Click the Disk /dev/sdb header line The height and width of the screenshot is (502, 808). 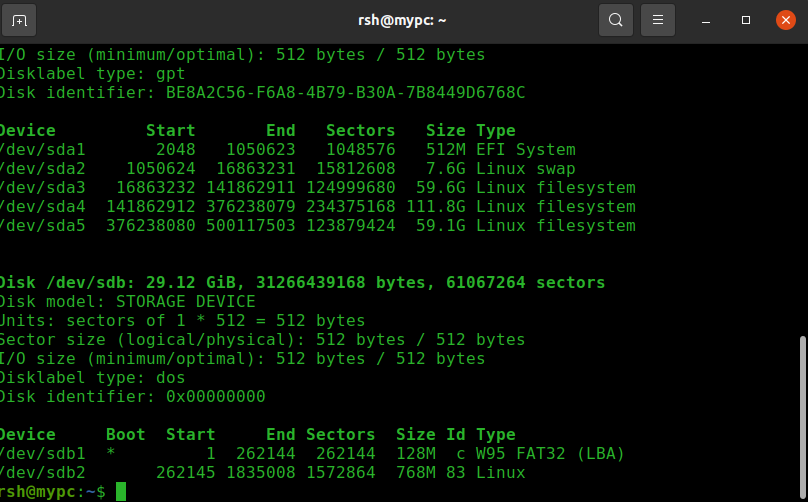[x=302, y=283]
